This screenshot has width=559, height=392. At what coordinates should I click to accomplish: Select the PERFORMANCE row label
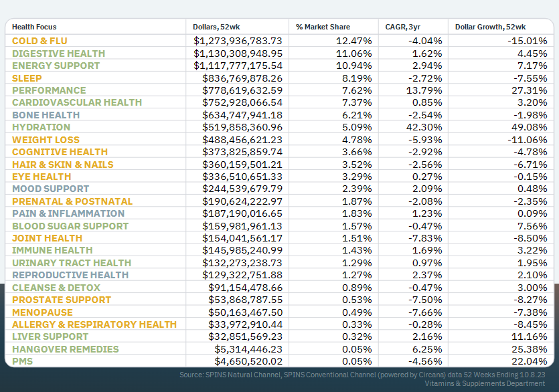click(49, 90)
